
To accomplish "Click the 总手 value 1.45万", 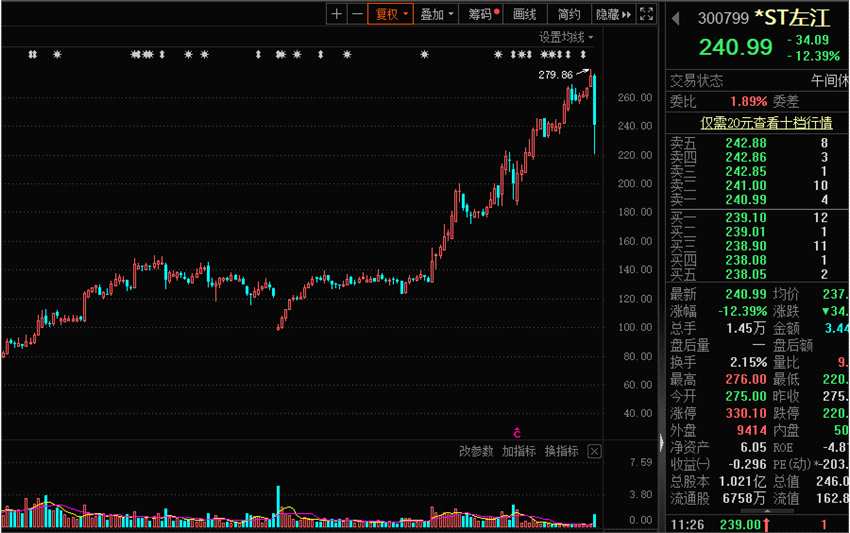I will [746, 328].
